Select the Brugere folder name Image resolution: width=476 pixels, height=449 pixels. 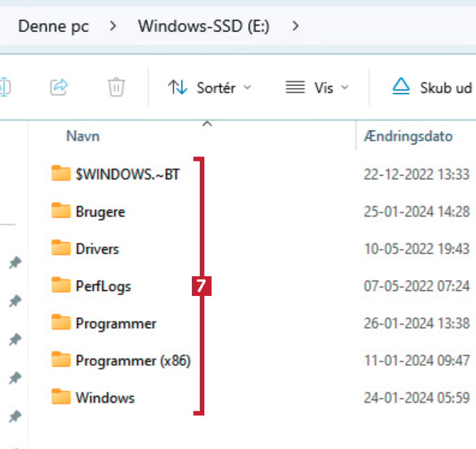pos(100,212)
